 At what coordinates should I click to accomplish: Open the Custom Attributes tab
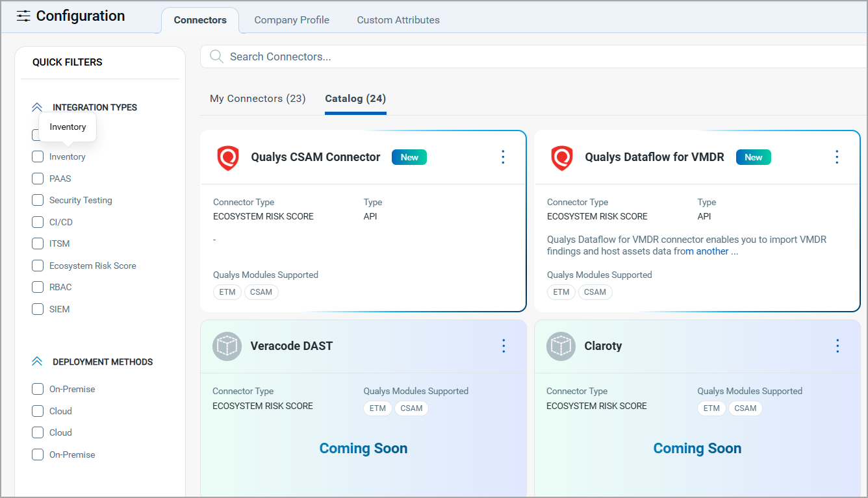pos(398,20)
